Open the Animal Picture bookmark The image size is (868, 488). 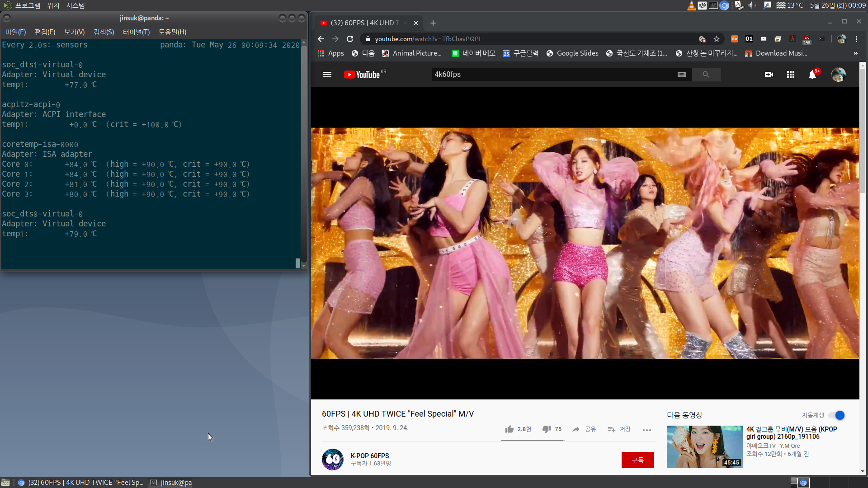[412, 53]
